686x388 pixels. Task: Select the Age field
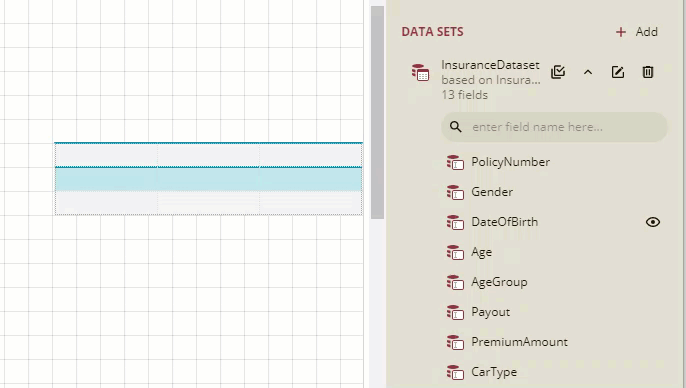click(x=481, y=252)
